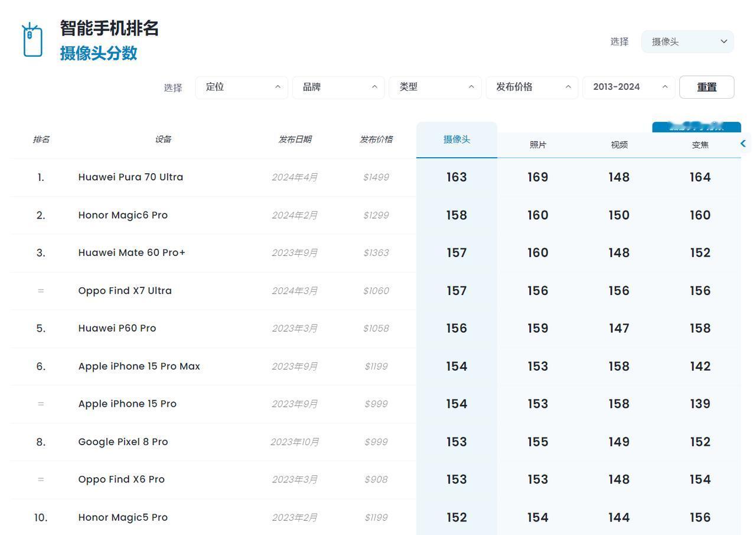Viewport: 756px width, 535px height.
Task: Click the 智能手机排名 page title
Action: pos(109,28)
